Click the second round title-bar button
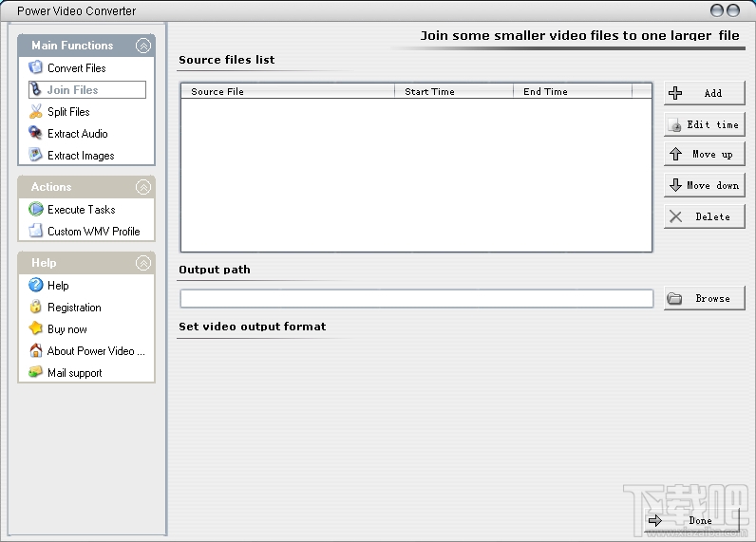The height and width of the screenshot is (542, 756). click(733, 10)
